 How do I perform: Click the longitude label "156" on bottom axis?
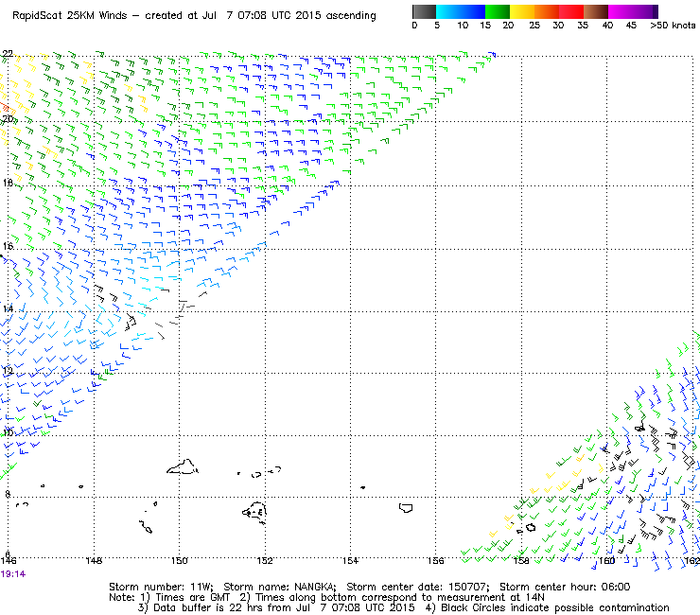tap(436, 560)
